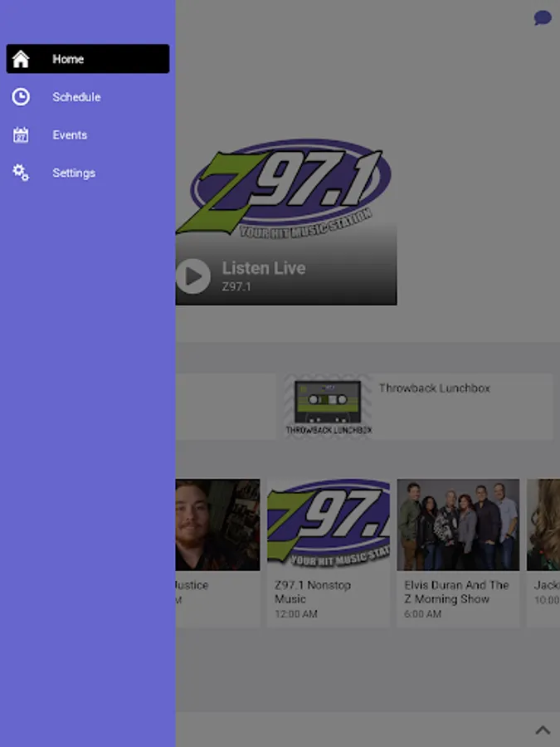Open the bearded man show photo
560x747 pixels.
tap(217, 525)
